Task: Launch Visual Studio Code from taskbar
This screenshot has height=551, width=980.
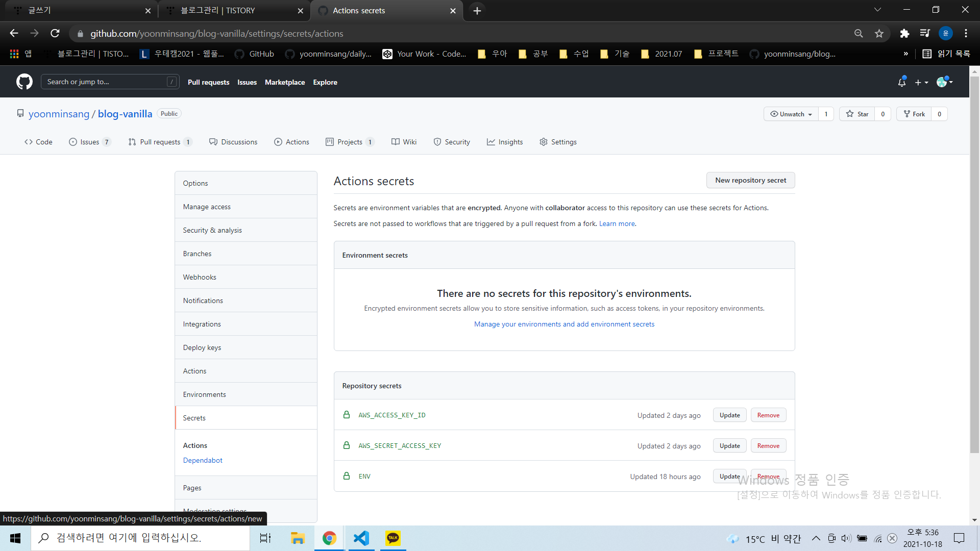Action: coord(361,538)
